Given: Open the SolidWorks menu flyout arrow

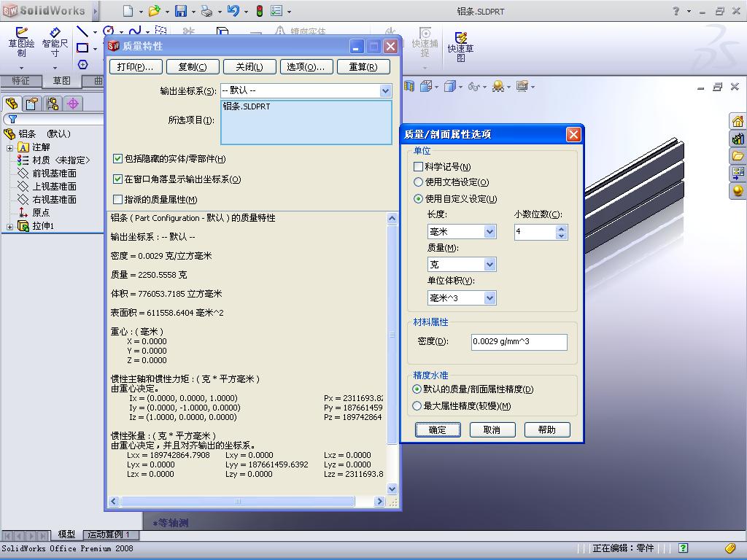Looking at the screenshot, I should pyautogui.click(x=96, y=11).
